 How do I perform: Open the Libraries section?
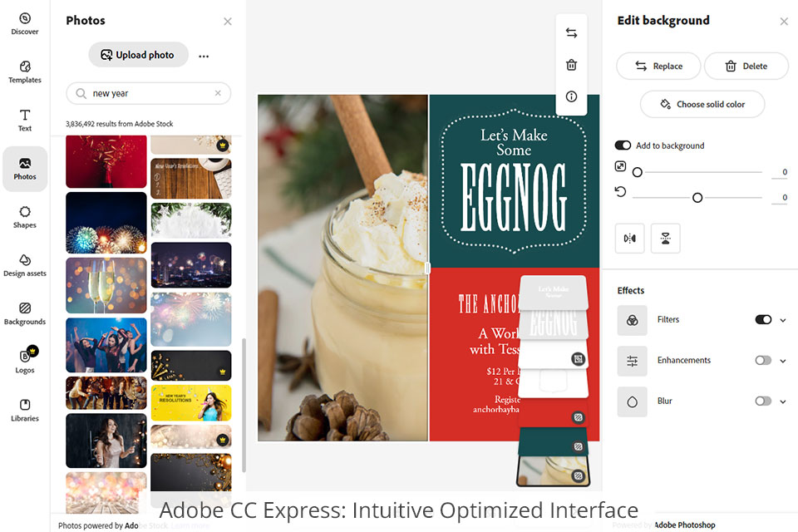(24, 411)
